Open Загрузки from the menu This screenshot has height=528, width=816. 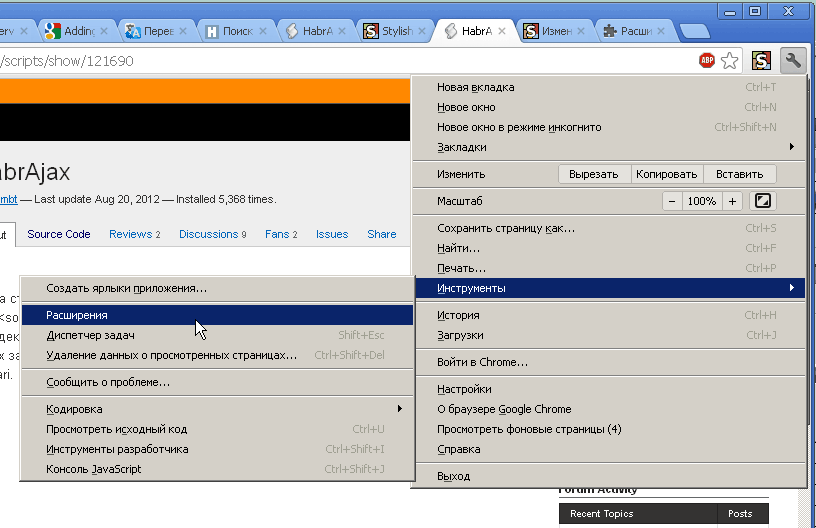(x=609, y=336)
